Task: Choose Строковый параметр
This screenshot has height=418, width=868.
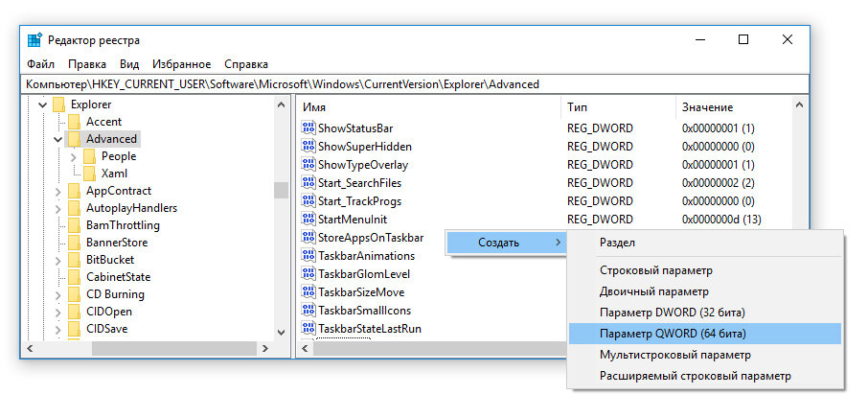Action: click(705, 270)
